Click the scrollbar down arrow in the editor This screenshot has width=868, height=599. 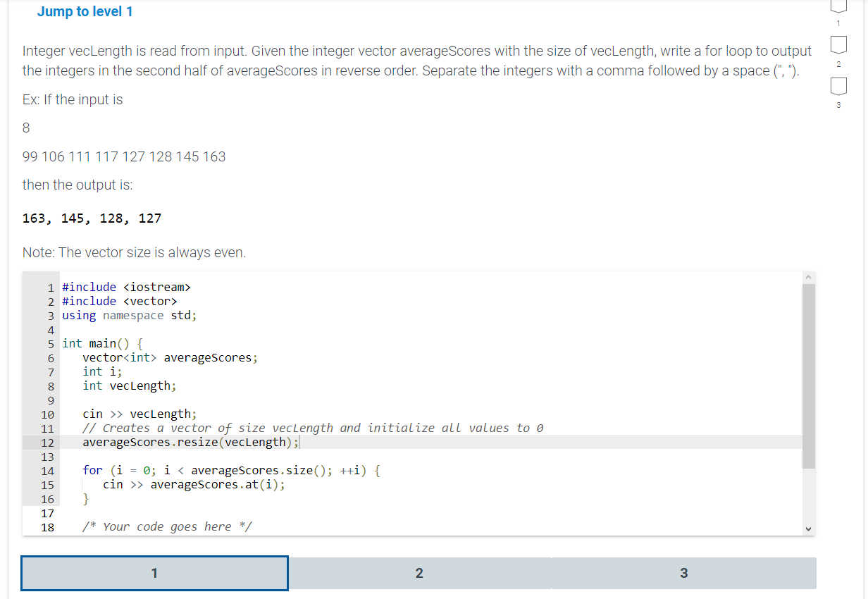click(x=809, y=528)
